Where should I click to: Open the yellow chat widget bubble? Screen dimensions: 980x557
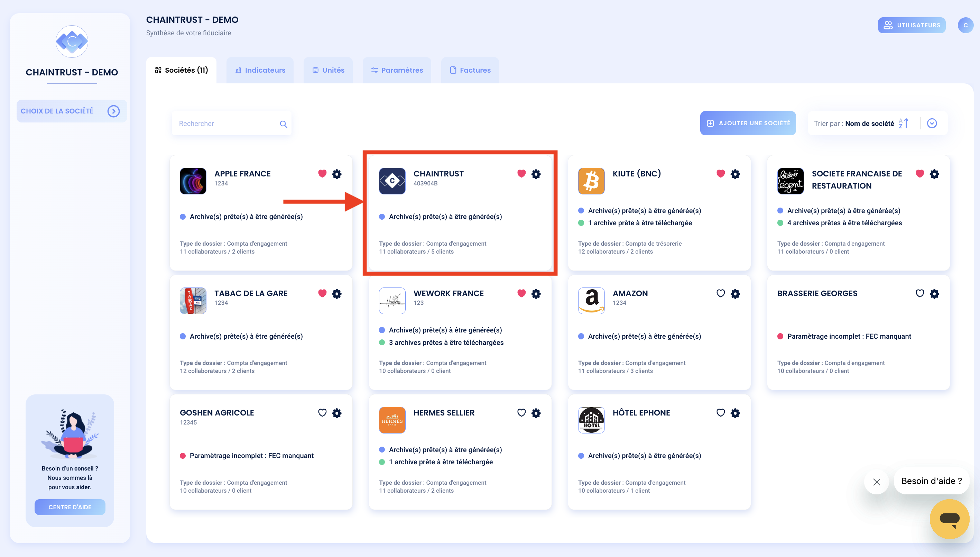(950, 519)
